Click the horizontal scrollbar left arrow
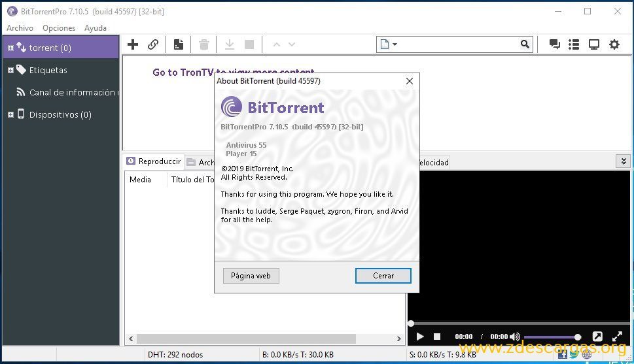 click(x=131, y=339)
